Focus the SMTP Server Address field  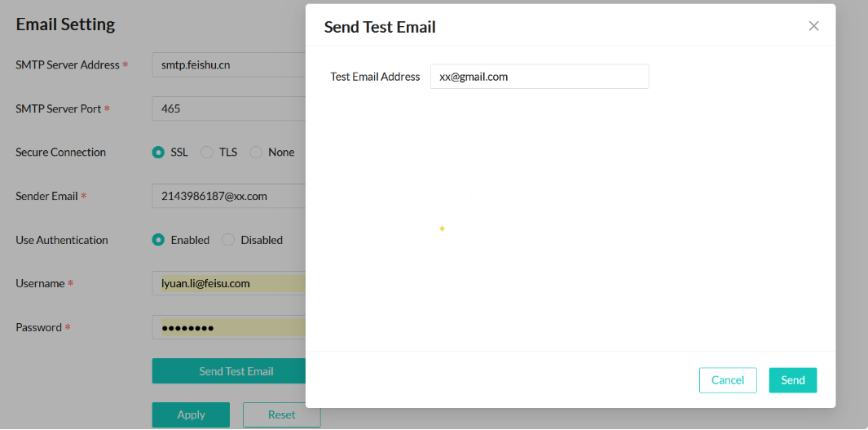tap(228, 65)
